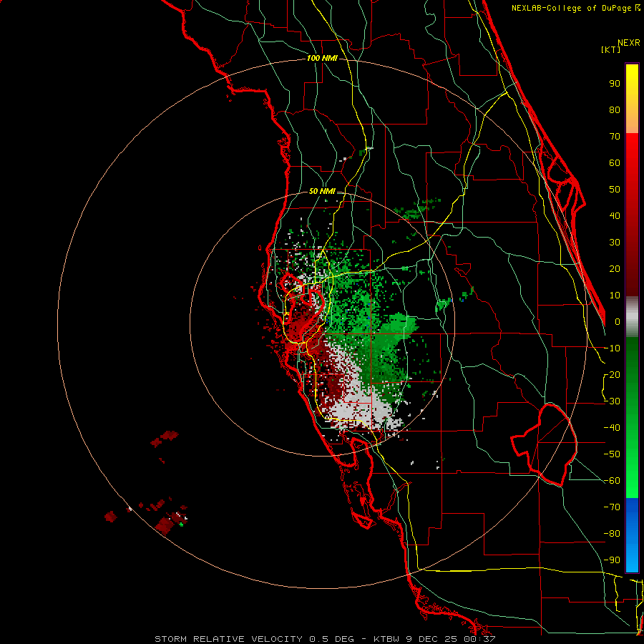Screen dimensions: 644x644
Task: Click the -70 value on the velocity scale
Action: click(612, 507)
